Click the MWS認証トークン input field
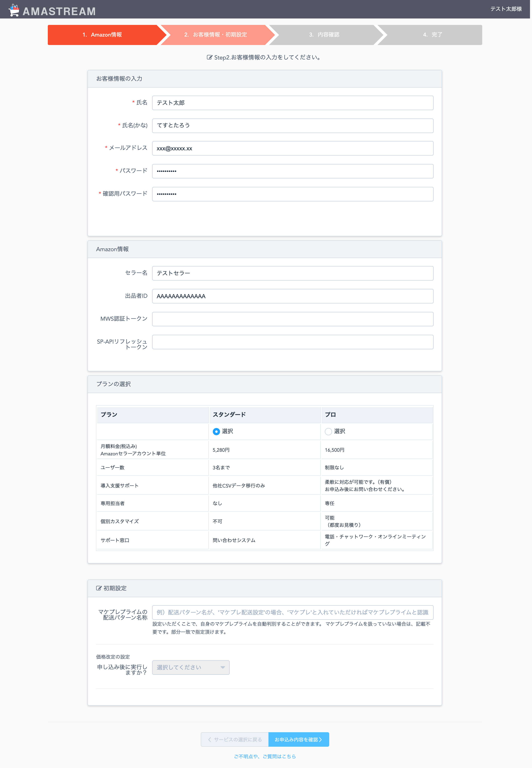Screen dimensions: 532x768 293,319
